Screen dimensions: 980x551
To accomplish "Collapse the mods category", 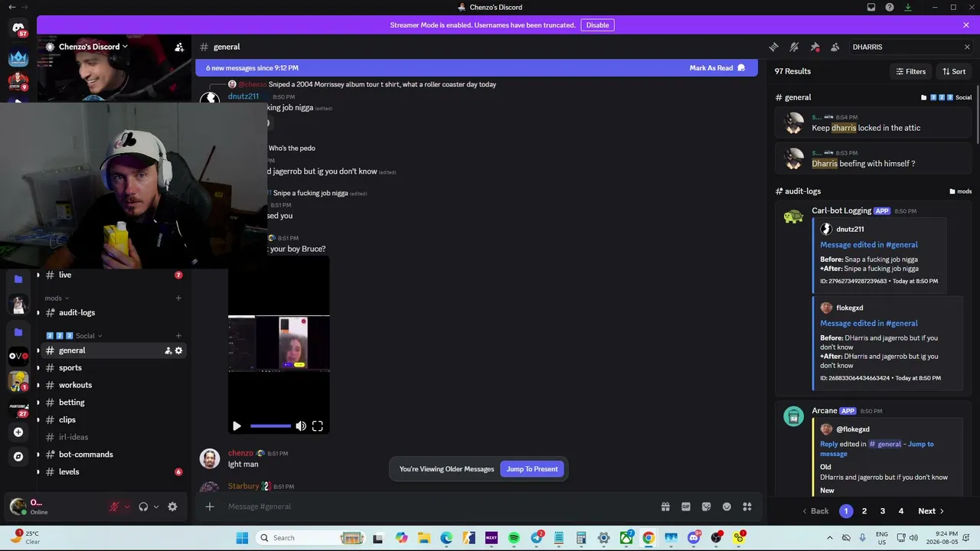I will 57,298.
